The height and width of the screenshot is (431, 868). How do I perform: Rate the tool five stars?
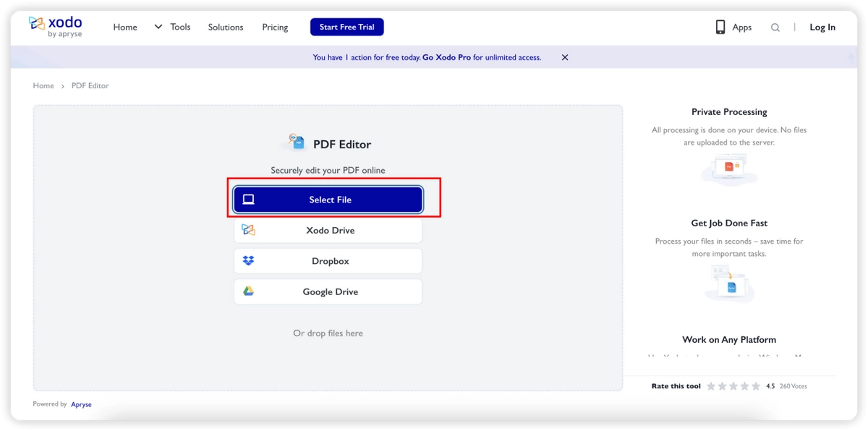pos(757,386)
